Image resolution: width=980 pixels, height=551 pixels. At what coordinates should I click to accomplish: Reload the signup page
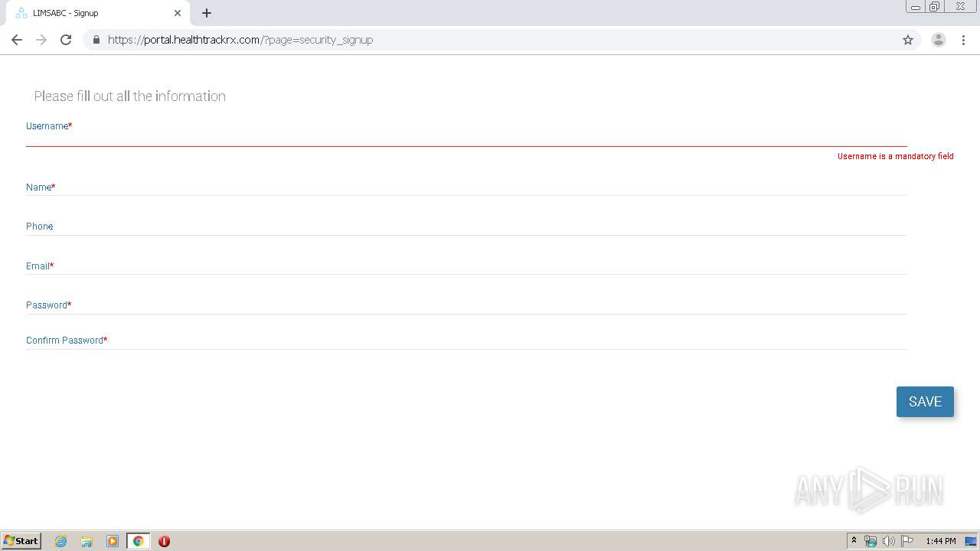click(x=66, y=40)
